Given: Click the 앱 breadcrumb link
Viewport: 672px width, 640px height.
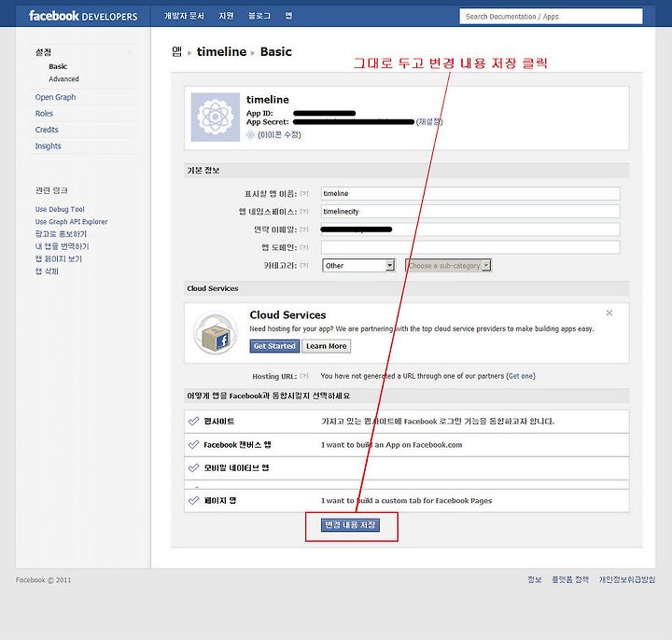Looking at the screenshot, I should [176, 52].
